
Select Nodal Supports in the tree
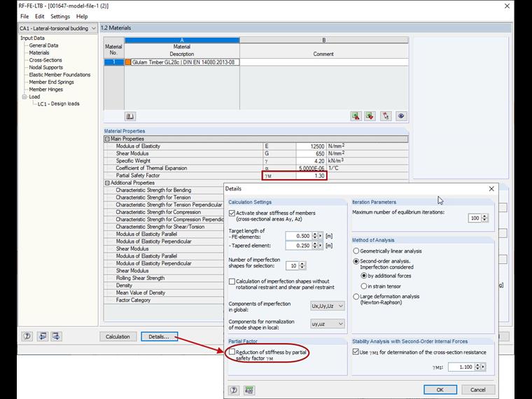(x=45, y=67)
